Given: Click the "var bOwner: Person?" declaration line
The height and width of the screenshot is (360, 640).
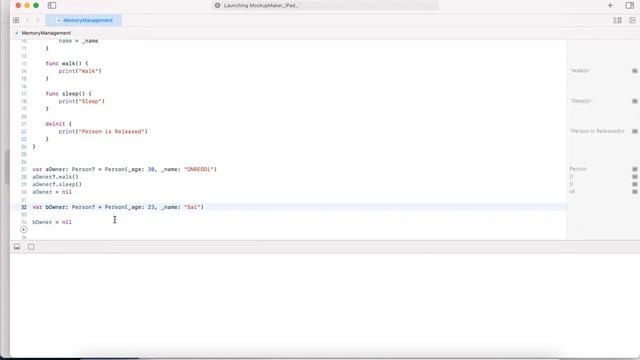Looking at the screenshot, I should (x=118, y=207).
